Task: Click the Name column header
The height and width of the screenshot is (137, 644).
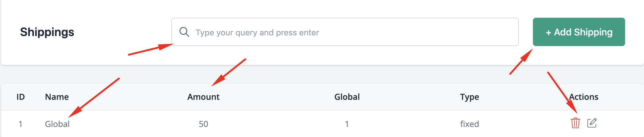Action: click(57, 97)
